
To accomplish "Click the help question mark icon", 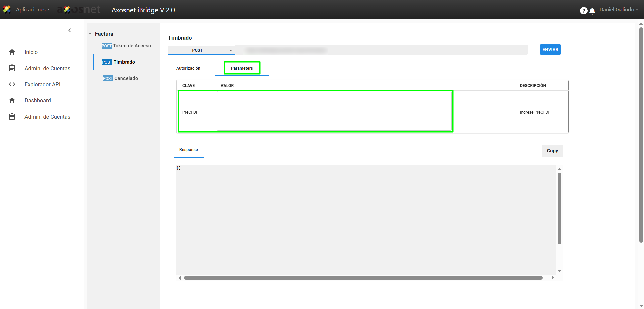I will point(583,11).
